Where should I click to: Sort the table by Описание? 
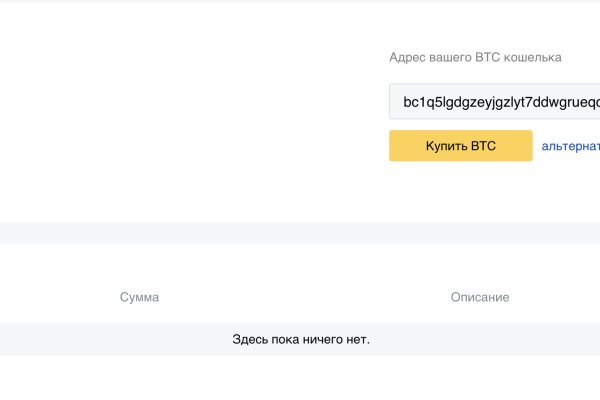[480, 297]
